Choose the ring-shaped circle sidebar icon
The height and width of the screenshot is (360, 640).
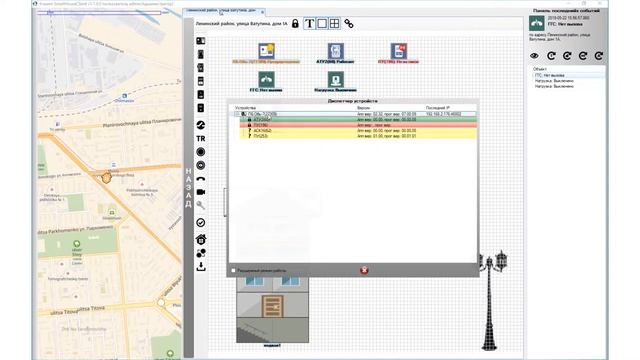click(x=201, y=165)
